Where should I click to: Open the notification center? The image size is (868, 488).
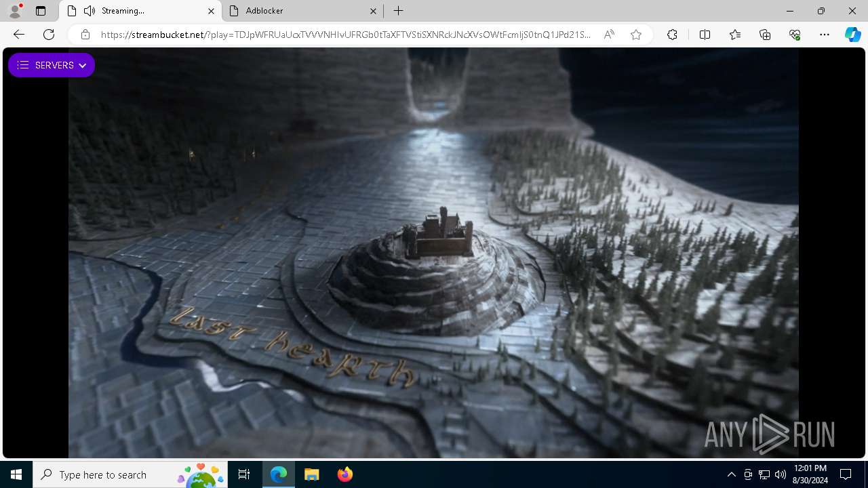click(846, 474)
